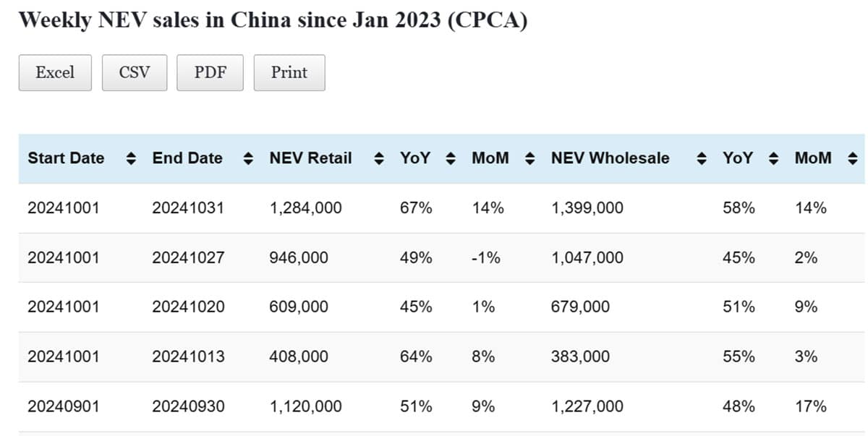868x436 pixels.
Task: Click sort icon next to first YoY
Action: [451, 158]
